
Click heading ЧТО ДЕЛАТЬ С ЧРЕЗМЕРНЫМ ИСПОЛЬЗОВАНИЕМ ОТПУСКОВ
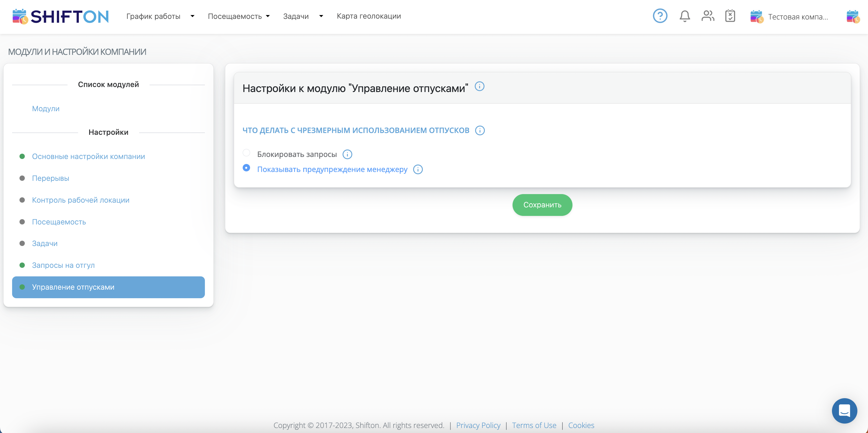(356, 130)
